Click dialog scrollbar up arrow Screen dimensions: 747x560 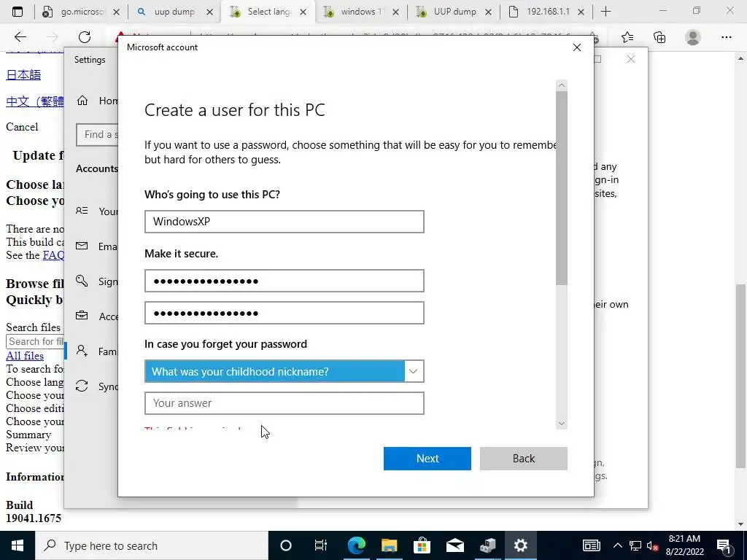562,85
